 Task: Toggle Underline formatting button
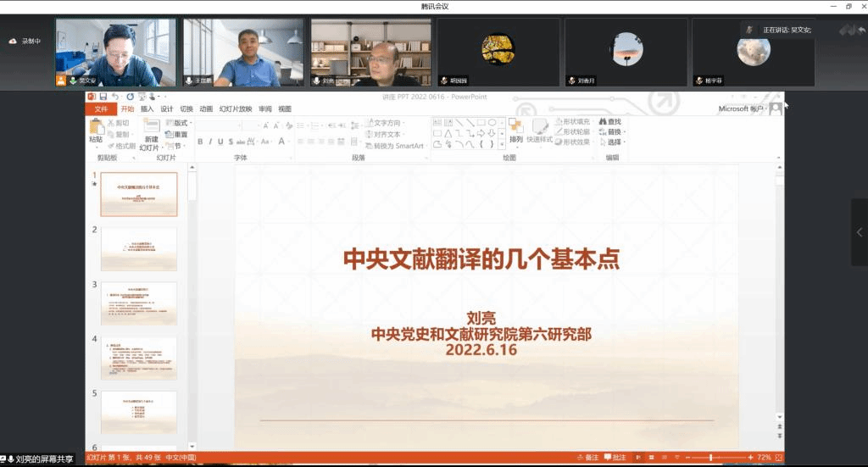(x=220, y=142)
